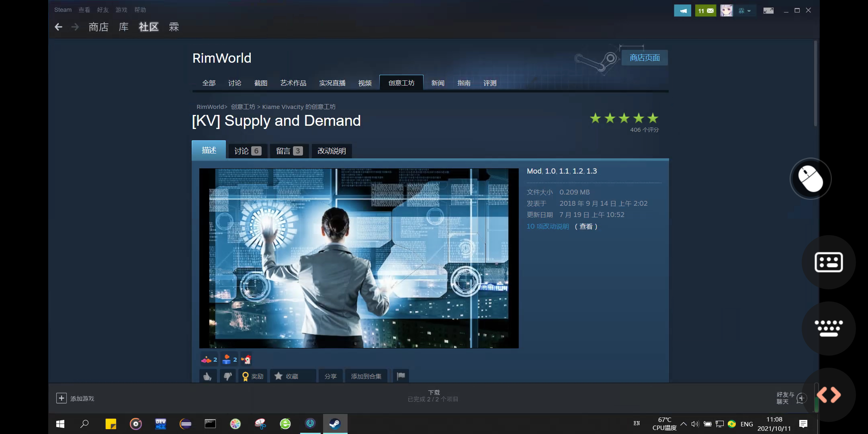Click the blue pedestal award reaction icon

point(229,359)
